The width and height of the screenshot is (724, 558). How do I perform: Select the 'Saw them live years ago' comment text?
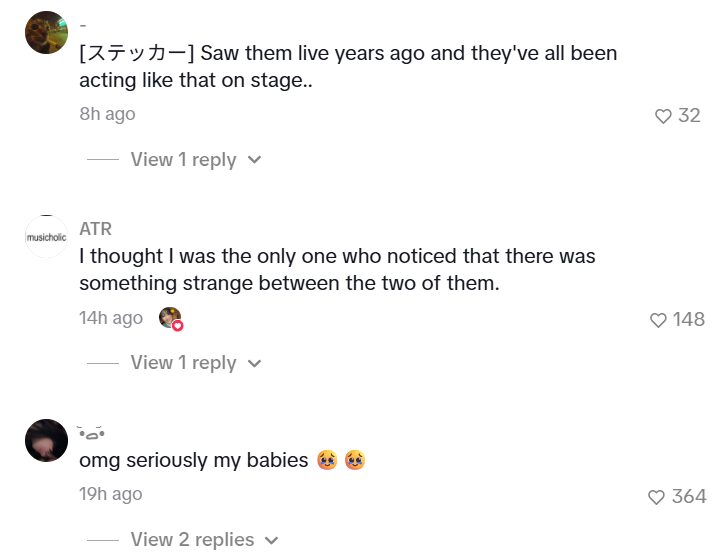click(348, 67)
